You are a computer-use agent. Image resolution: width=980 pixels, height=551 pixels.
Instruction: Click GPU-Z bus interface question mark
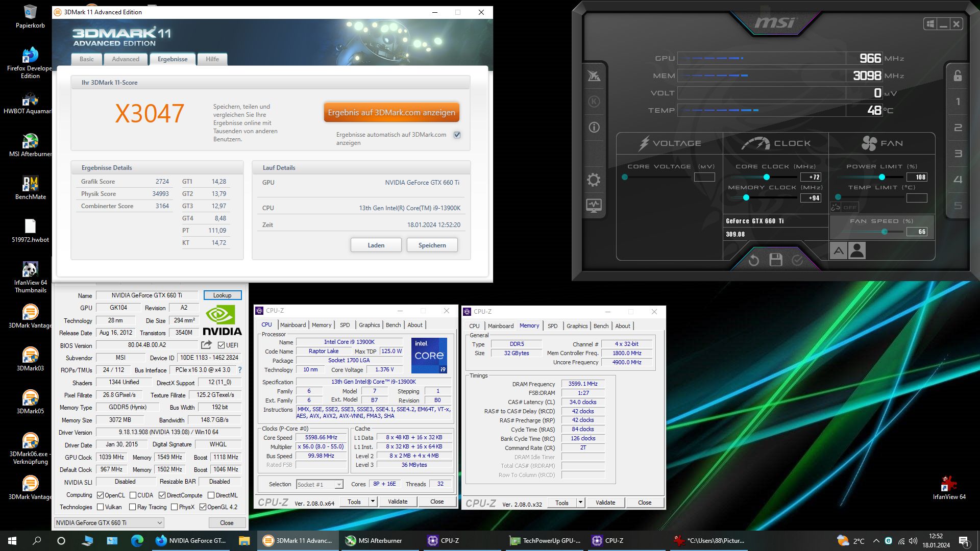240,370
